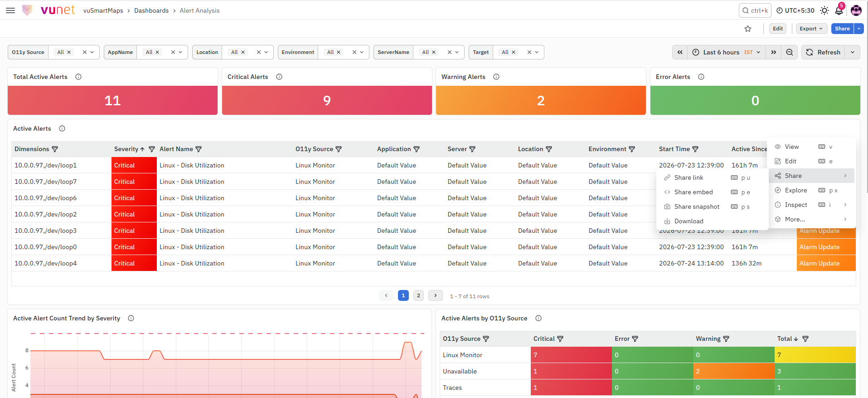Go to page 2 of alerts table
The height and width of the screenshot is (398, 868).
[418, 295]
